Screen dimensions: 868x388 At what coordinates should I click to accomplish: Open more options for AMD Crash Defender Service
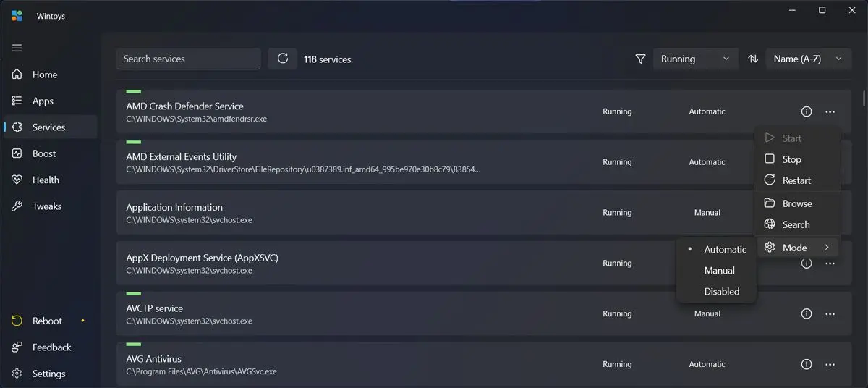[830, 111]
